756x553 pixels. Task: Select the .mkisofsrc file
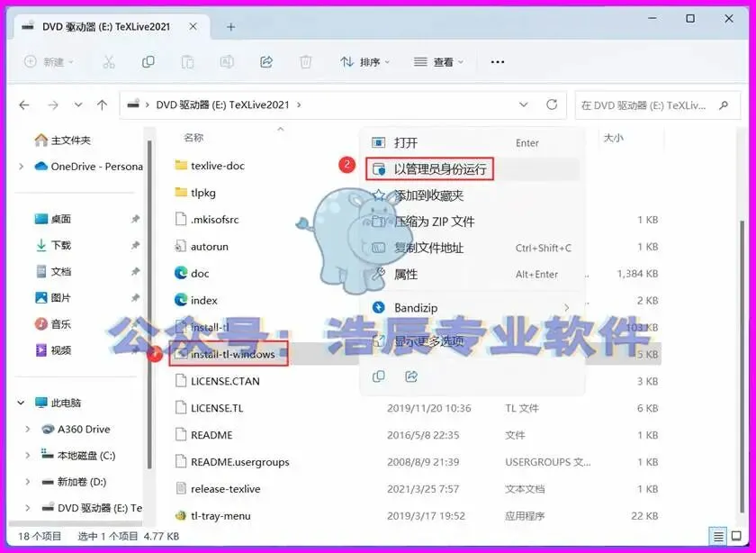207,220
